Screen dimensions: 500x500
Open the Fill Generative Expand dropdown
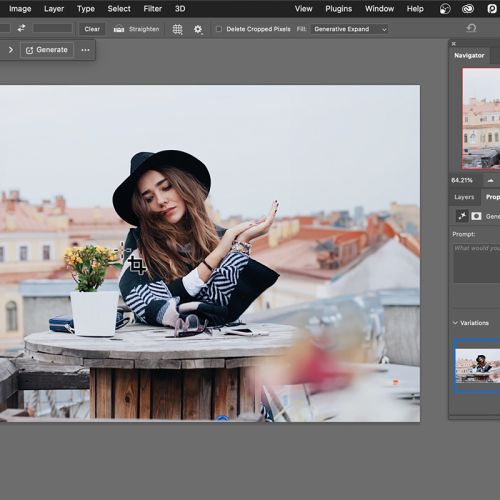(x=350, y=29)
